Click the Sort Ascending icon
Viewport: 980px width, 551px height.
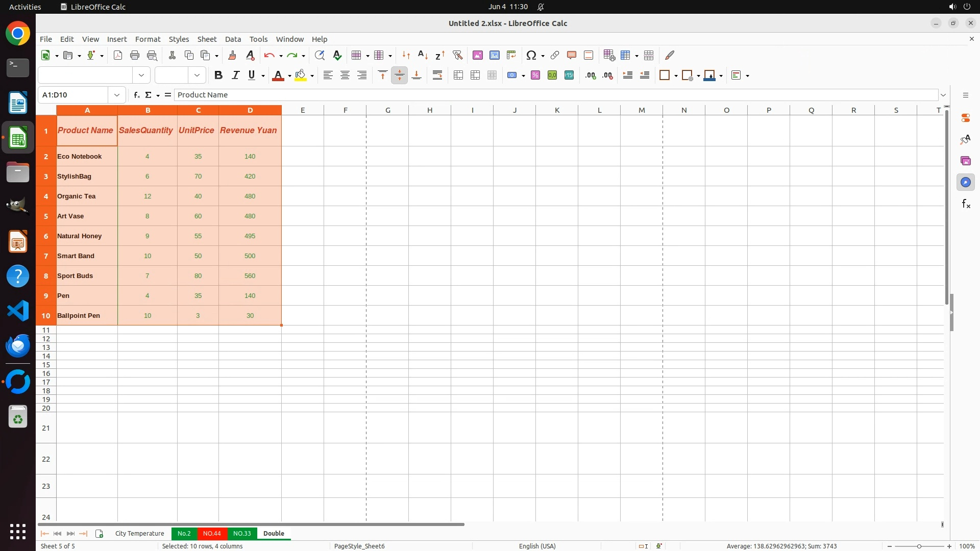point(423,55)
